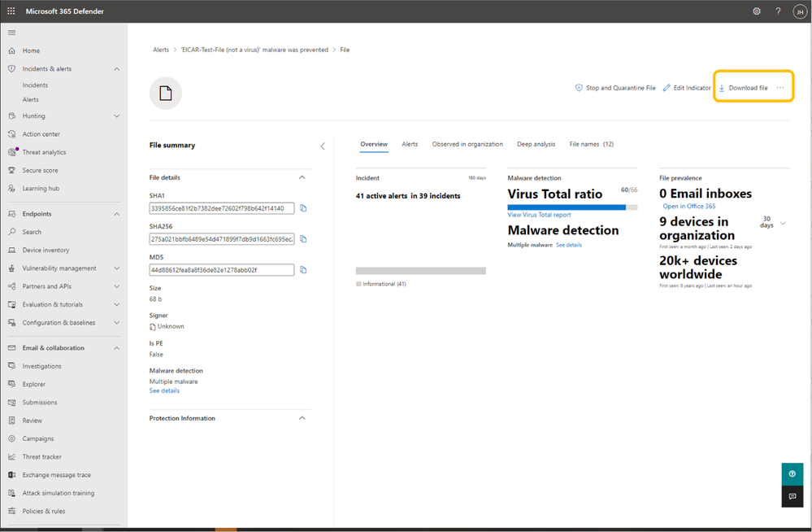Click the SHA1 hash text field
Screen dimensions: 812x532
click(222, 208)
